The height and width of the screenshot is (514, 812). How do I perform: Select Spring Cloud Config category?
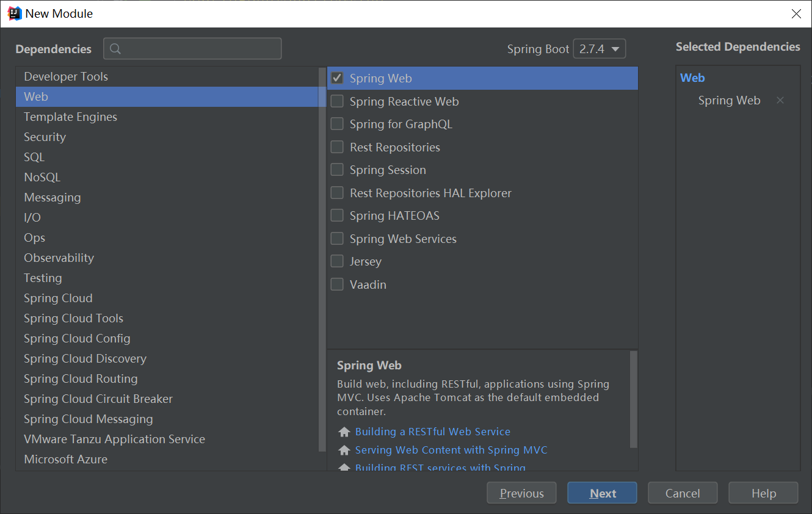167,338
